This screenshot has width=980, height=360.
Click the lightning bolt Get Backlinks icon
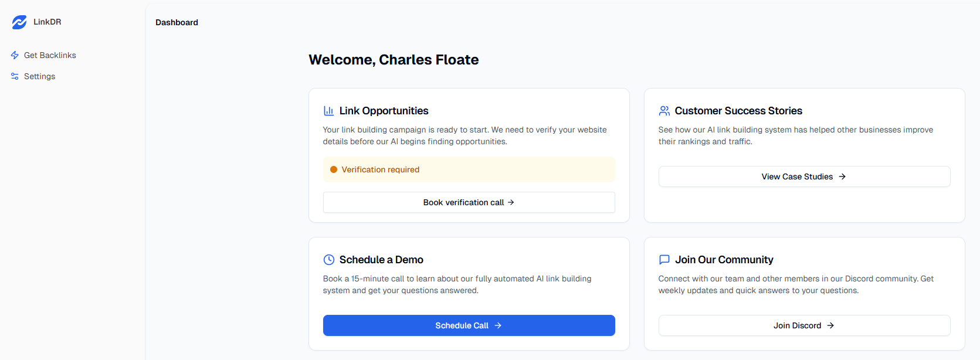pos(15,55)
